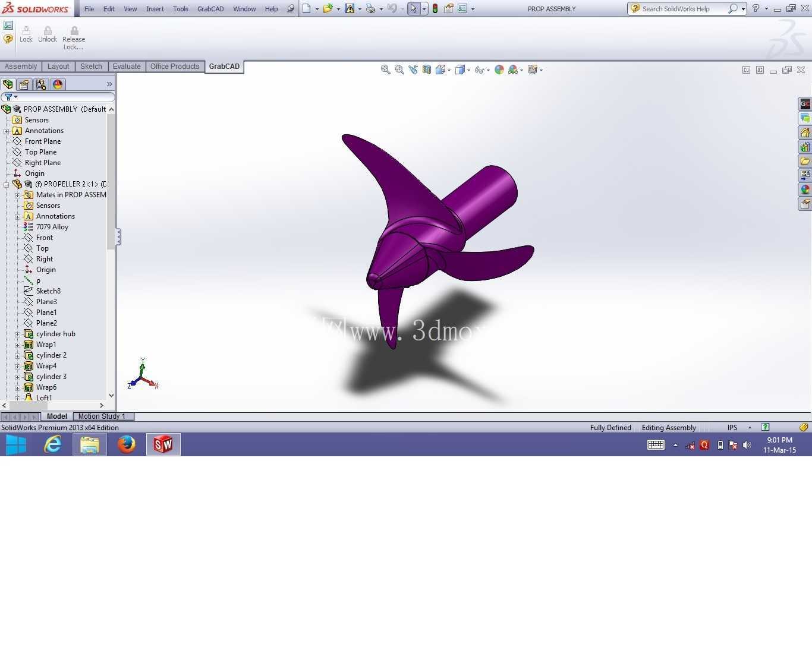Select Sketch8 in the feature tree

pyautogui.click(x=48, y=291)
